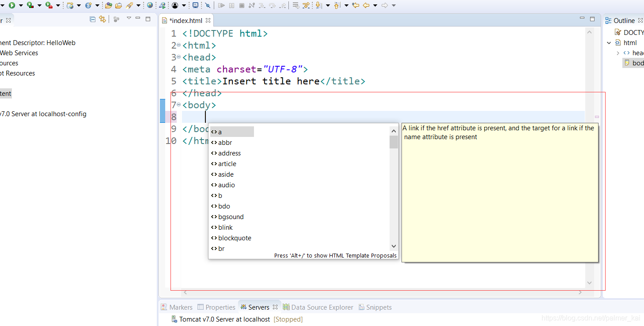This screenshot has width=644, height=326.
Task: Open the External Tools dropdown arrow
Action: tap(58, 5)
